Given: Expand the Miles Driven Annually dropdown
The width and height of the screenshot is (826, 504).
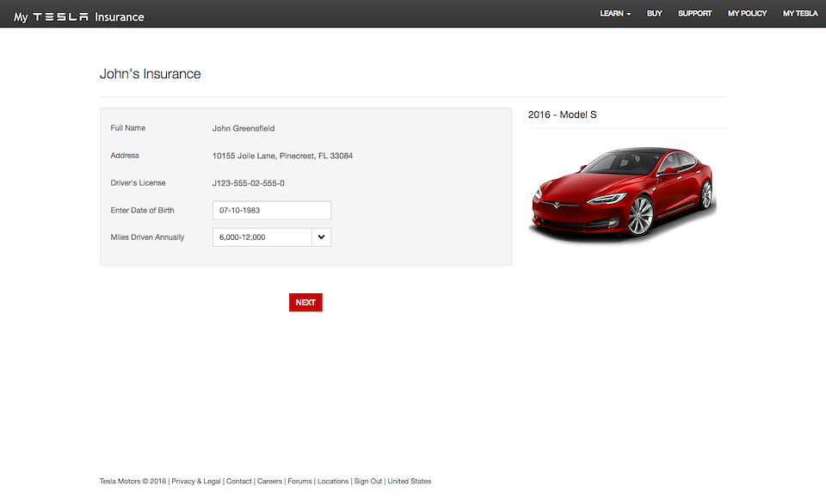Looking at the screenshot, I should click(x=262, y=237).
